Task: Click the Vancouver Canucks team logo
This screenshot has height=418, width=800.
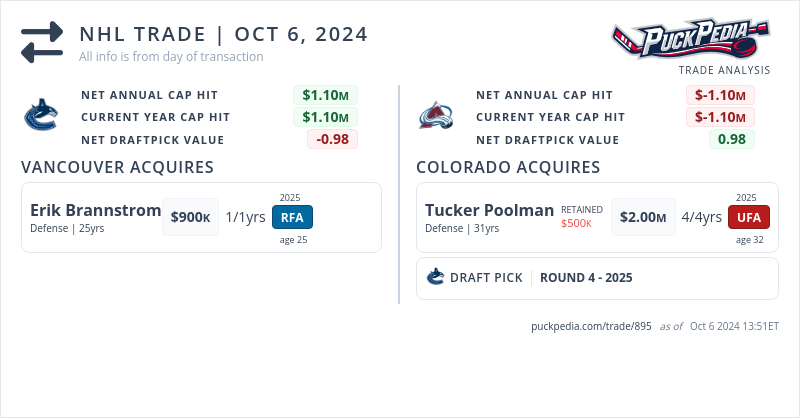Action: point(41,115)
